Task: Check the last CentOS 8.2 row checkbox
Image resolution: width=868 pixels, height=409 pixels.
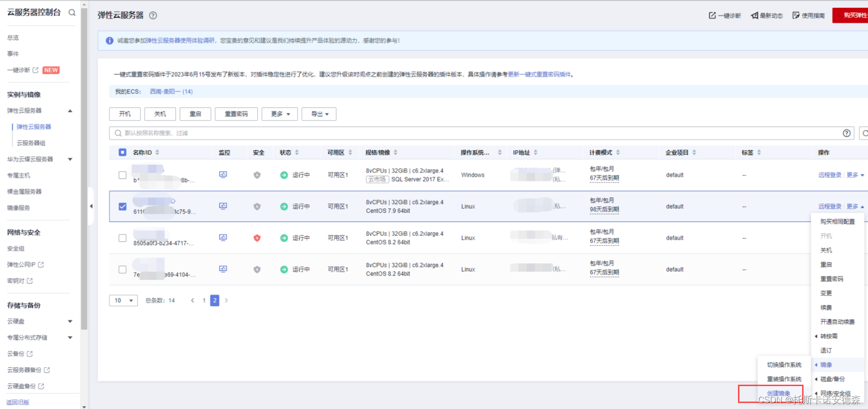Action: pyautogui.click(x=122, y=269)
